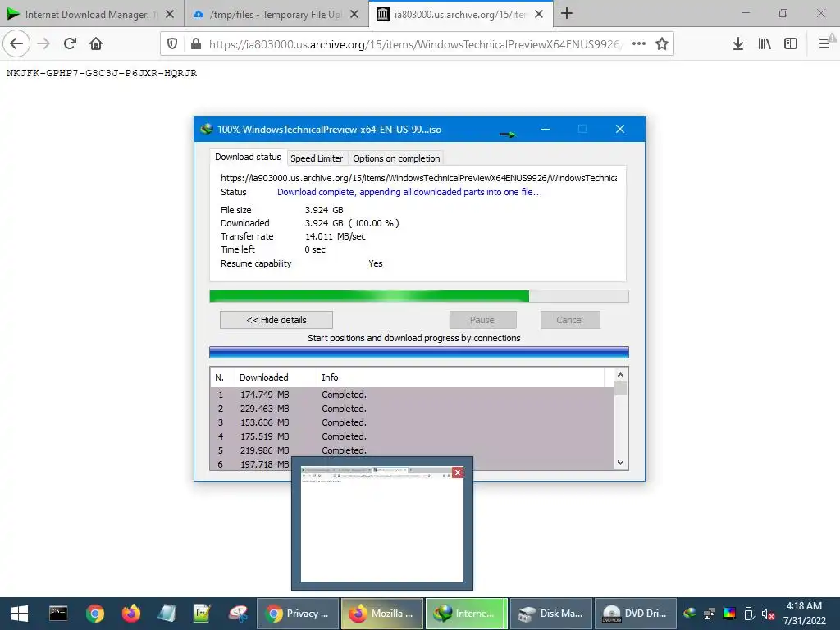Open the Command Prompt taskbar icon
The height and width of the screenshot is (630, 840).
coord(58,614)
